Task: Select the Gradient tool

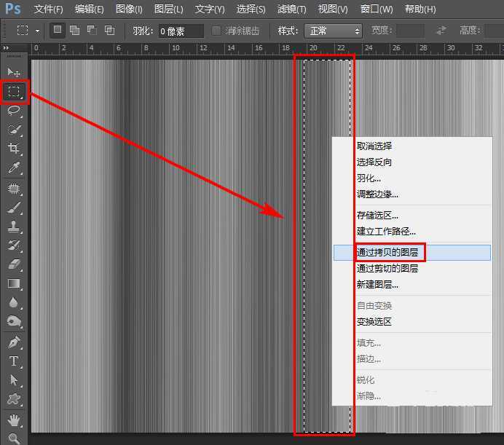Action: coord(14,283)
